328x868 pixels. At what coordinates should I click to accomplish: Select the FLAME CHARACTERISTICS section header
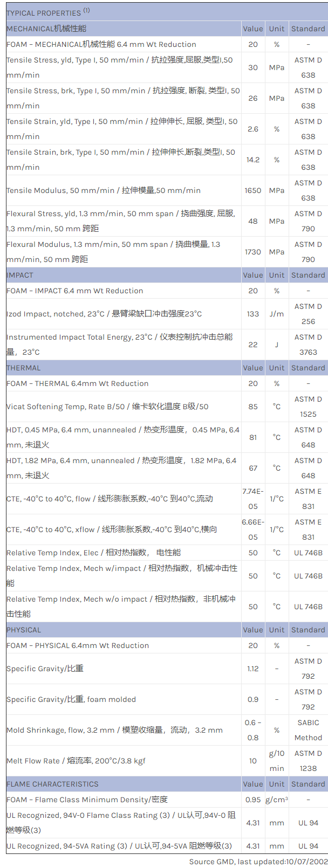pos(52,784)
